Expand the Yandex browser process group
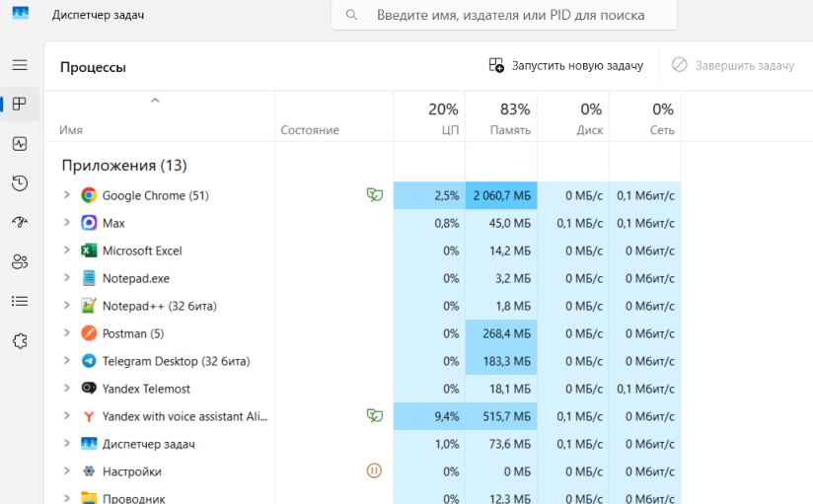Viewport: 813px width, 504px height. click(x=66, y=416)
